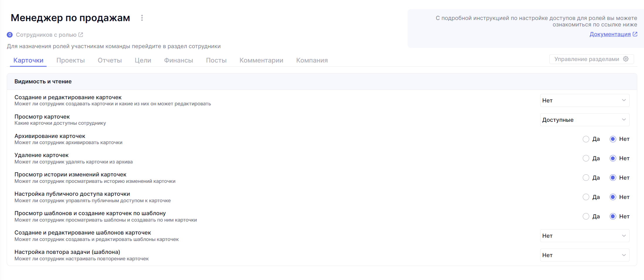Select Да for Архивирование карточек
The width and height of the screenshot is (644, 280).
586,139
